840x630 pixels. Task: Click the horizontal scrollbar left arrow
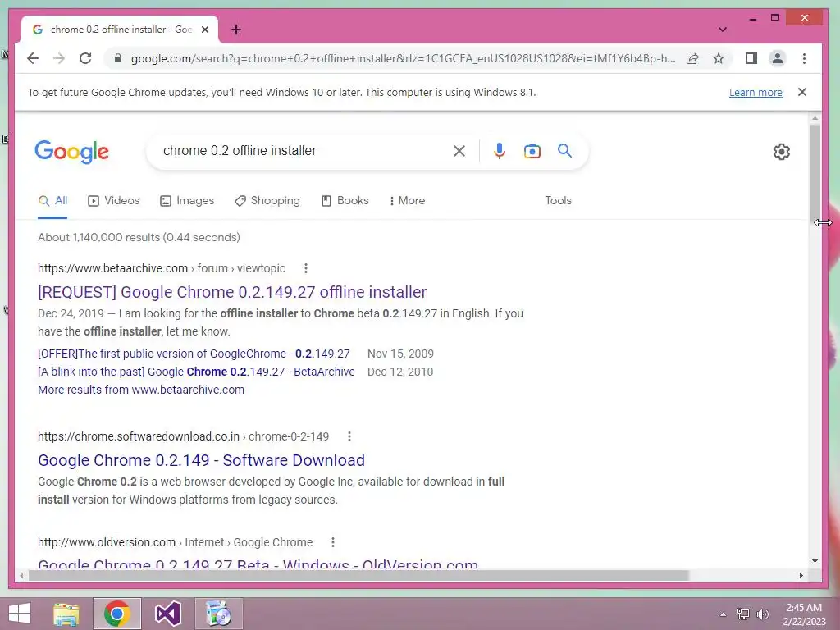pyautogui.click(x=21, y=575)
